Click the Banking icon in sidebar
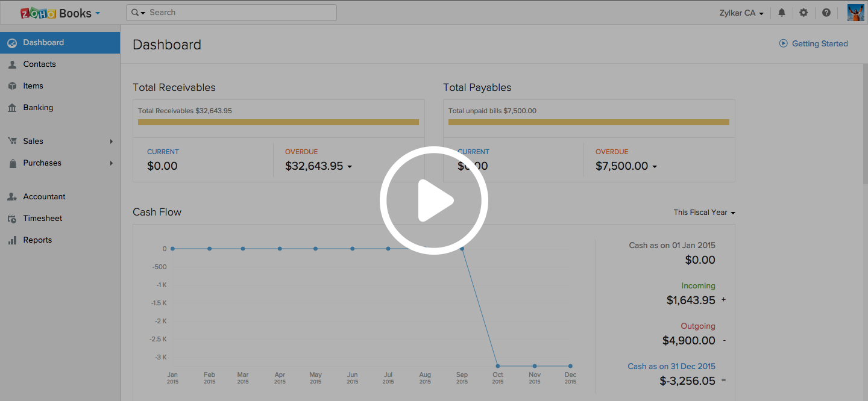The image size is (868, 401). [x=12, y=108]
